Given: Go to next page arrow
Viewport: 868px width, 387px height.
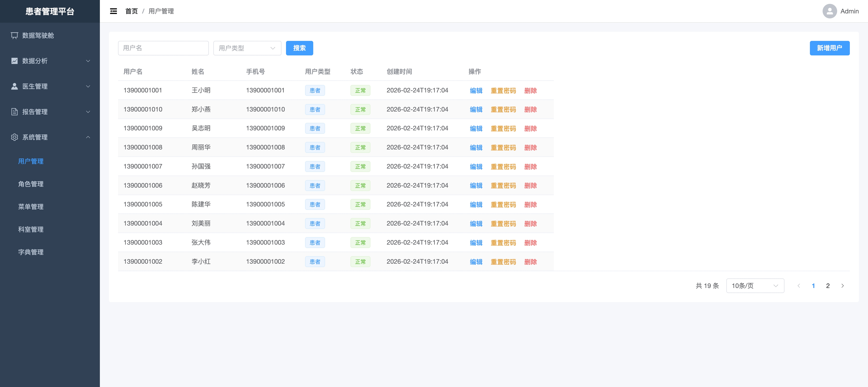Looking at the screenshot, I should tap(842, 285).
